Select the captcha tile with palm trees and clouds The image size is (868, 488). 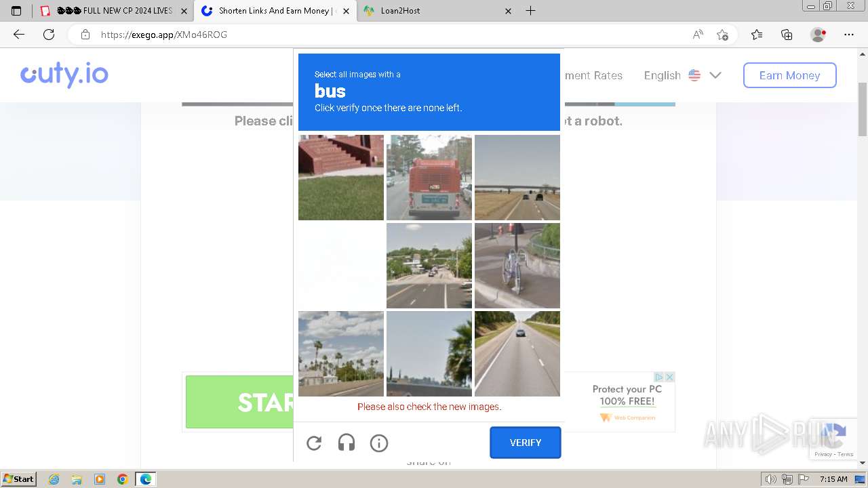click(341, 354)
